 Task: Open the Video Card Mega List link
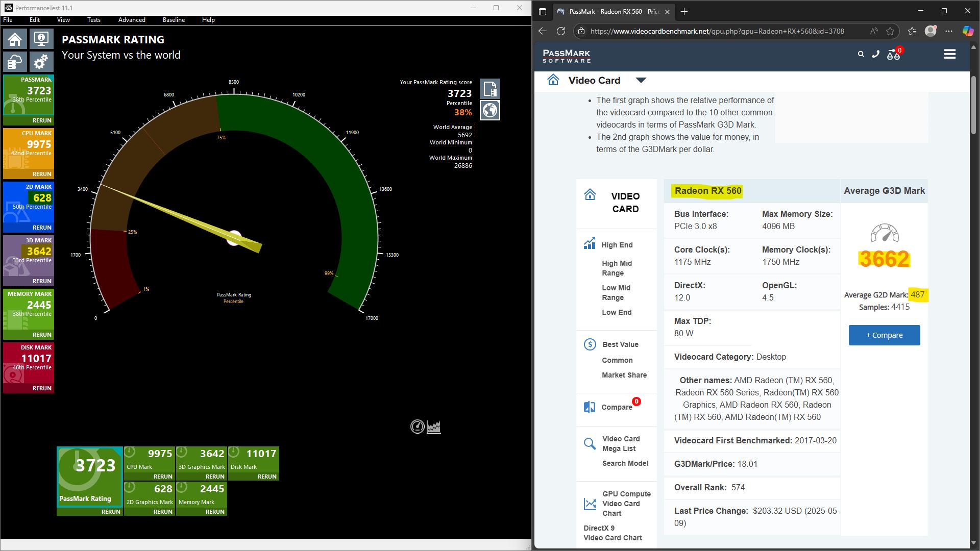pos(621,444)
